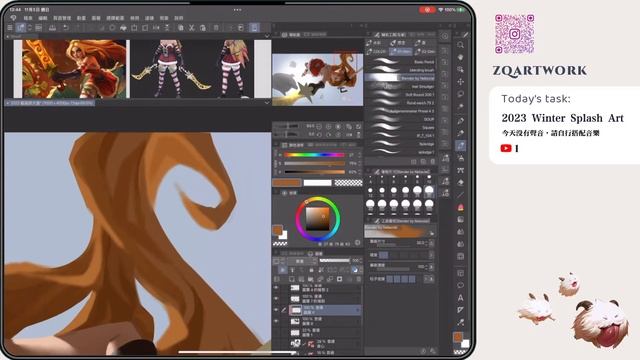The image size is (640, 360).
Task: Pick the white sub color bar
Action: point(317,182)
